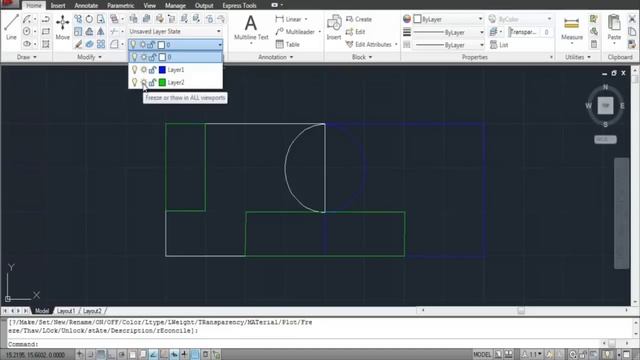
Task: Open the Measure utility
Action: tap(571, 28)
